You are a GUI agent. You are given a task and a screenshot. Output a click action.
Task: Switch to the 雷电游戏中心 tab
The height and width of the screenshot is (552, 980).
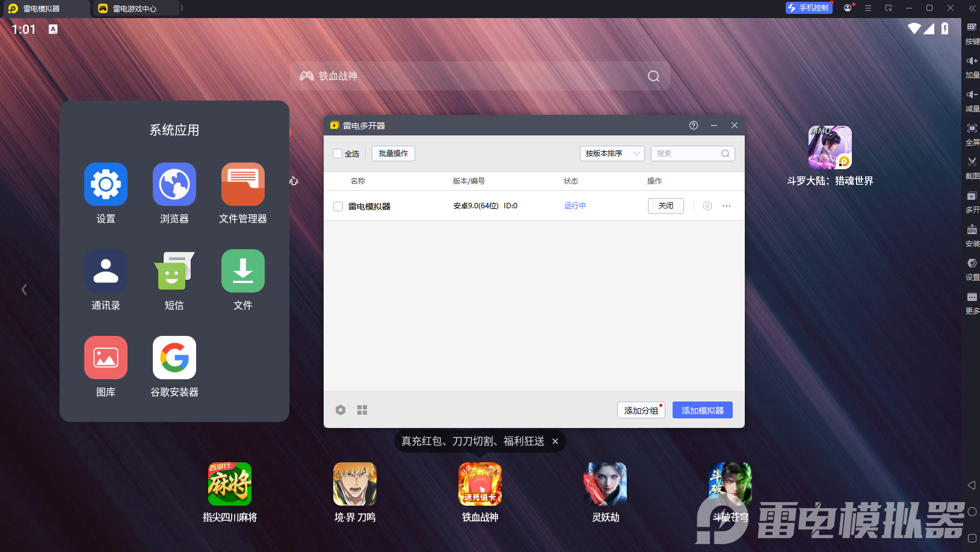pos(135,8)
